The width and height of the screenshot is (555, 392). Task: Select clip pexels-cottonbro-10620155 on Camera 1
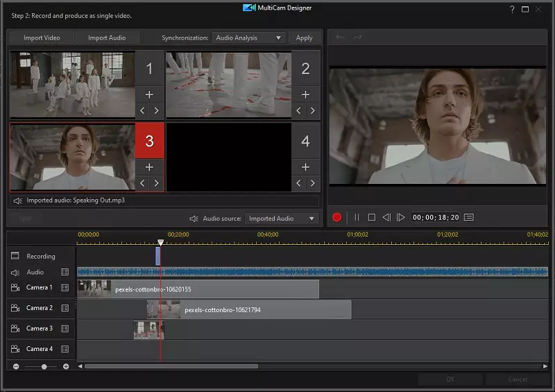click(198, 289)
